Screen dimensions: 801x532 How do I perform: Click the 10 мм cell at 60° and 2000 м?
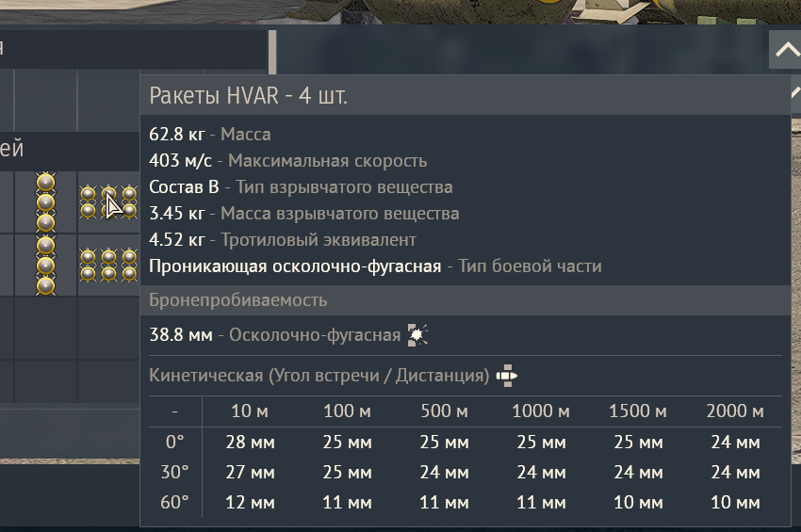tap(736, 503)
